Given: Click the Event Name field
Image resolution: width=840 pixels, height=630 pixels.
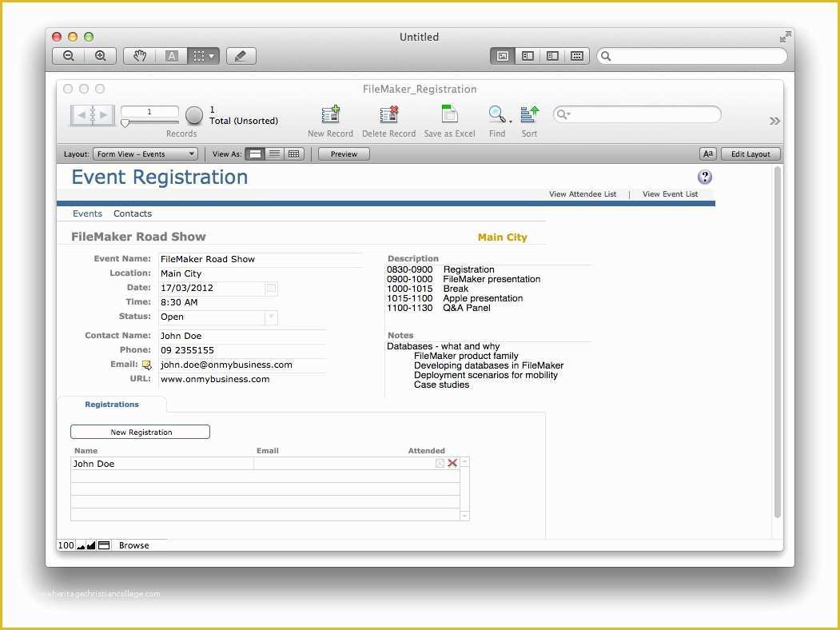Looking at the screenshot, I should pos(261,259).
